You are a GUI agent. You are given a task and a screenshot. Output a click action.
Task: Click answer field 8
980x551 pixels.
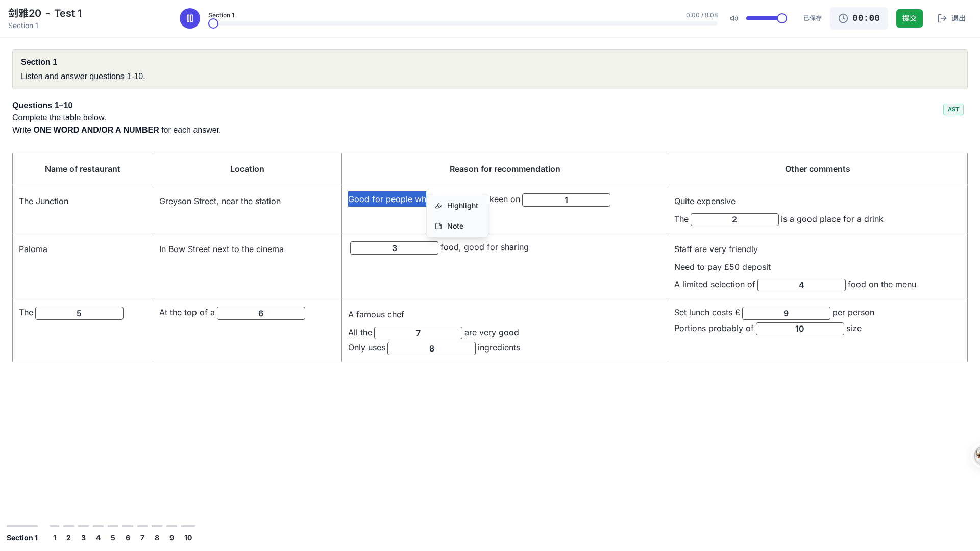pos(431,348)
